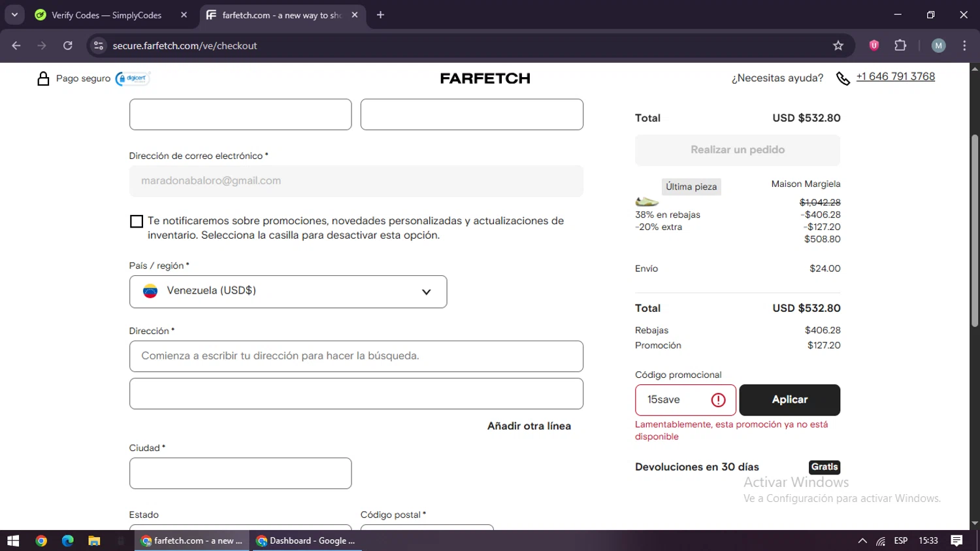
Task: Click the Farfetch logo in the header
Action: coord(485,78)
